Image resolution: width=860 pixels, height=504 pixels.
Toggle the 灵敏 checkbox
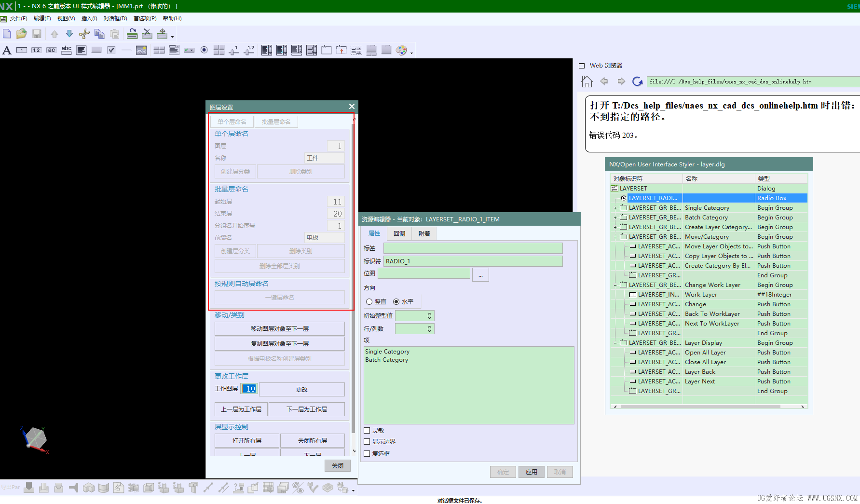[x=367, y=431]
